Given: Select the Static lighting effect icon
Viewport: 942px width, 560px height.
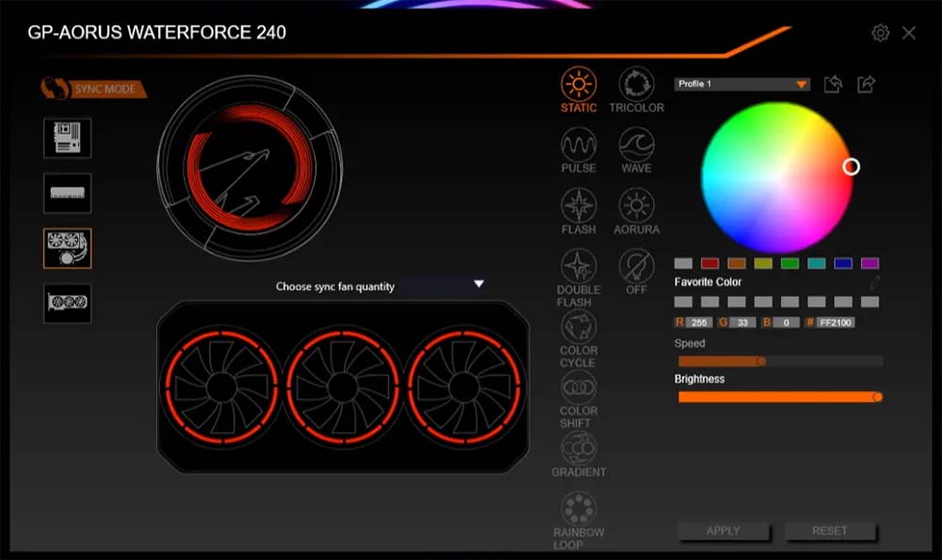Looking at the screenshot, I should coord(578,85).
